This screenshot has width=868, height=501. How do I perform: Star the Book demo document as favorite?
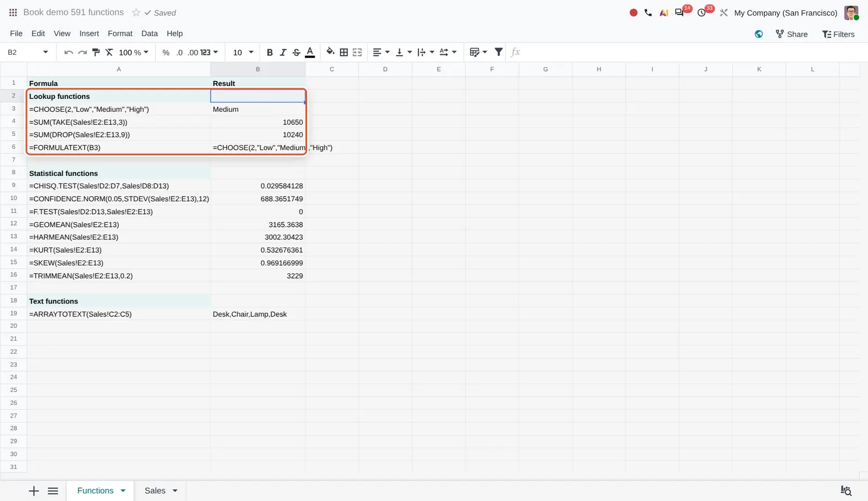click(x=136, y=12)
